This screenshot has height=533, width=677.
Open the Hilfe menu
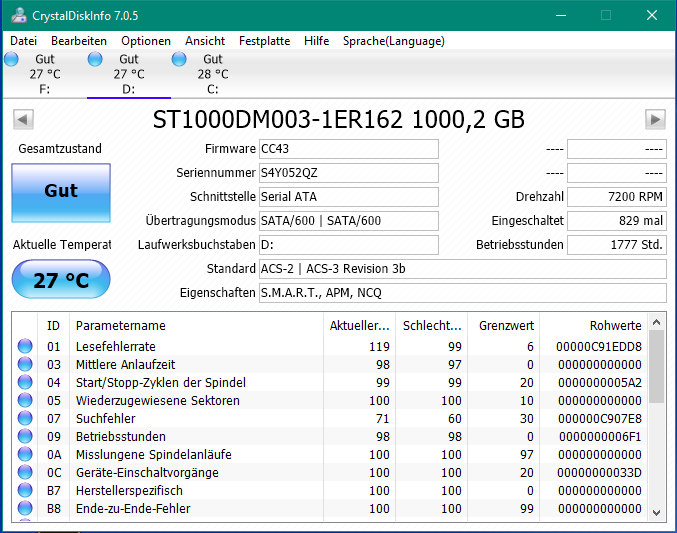[x=316, y=41]
